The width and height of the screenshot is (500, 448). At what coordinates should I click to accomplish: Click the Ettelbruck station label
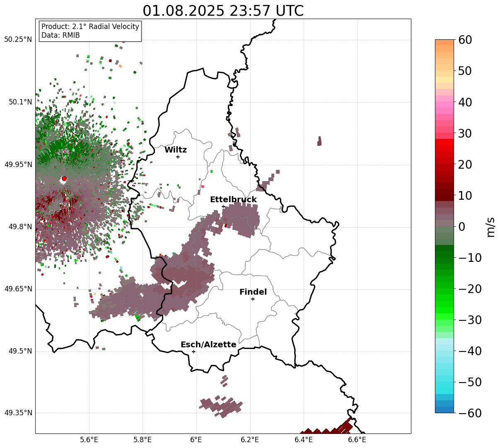click(233, 199)
